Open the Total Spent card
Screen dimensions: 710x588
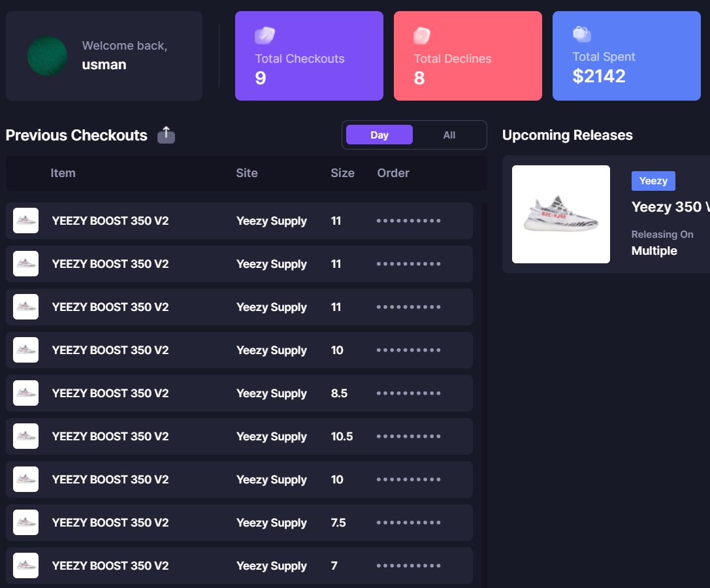coord(626,56)
